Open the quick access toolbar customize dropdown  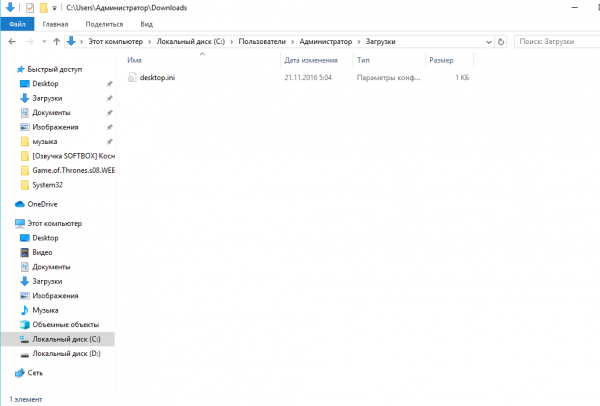(x=54, y=8)
